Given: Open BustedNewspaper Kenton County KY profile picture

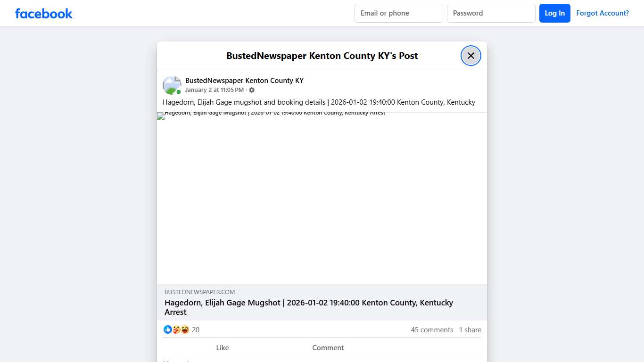Looking at the screenshot, I should (x=172, y=85).
